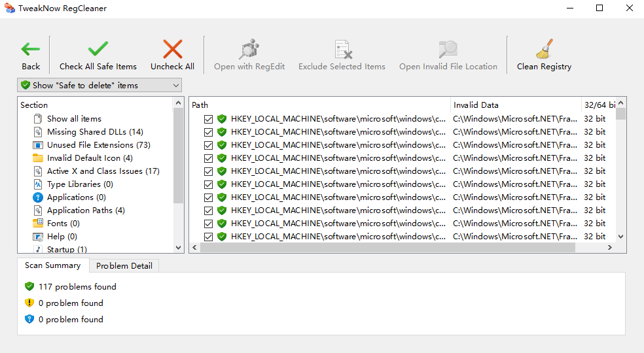Toggle the last visible registry entry checkbox
This screenshot has width=644, height=353.
[208, 237]
